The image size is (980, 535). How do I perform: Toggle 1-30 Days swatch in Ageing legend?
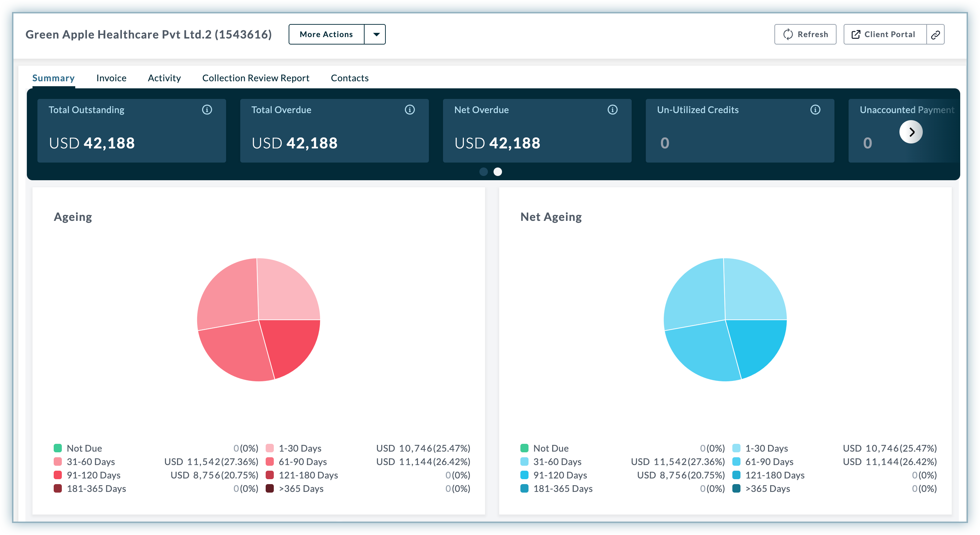click(270, 448)
